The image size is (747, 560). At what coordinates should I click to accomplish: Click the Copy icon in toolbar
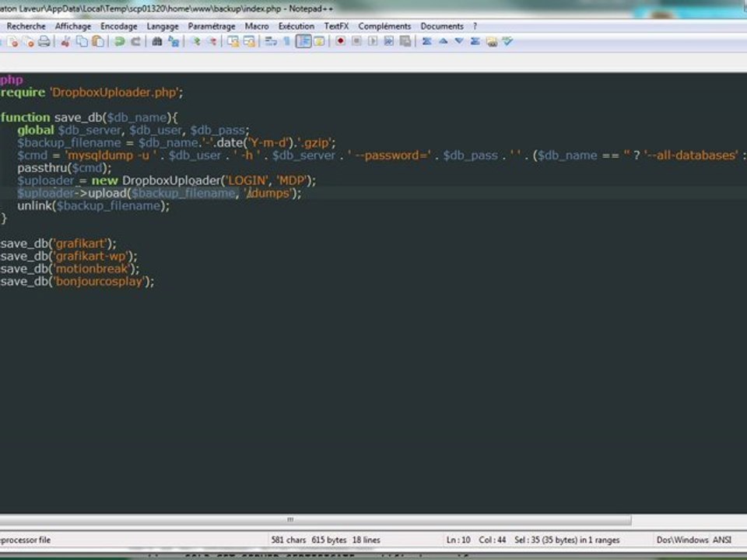pos(82,42)
